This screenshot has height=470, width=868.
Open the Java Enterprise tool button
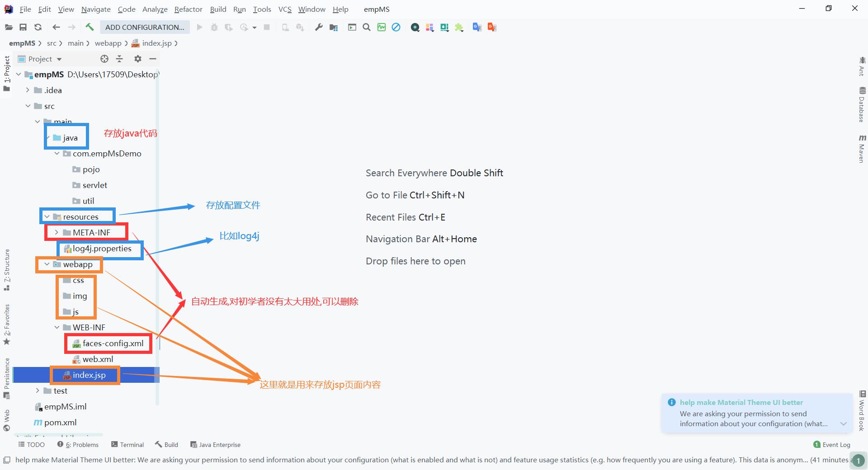coord(215,445)
